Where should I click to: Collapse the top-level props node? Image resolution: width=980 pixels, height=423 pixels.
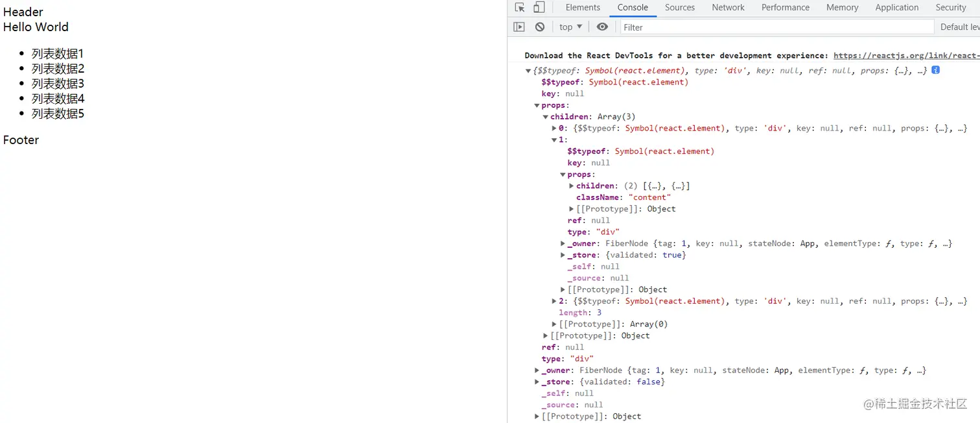[537, 105]
